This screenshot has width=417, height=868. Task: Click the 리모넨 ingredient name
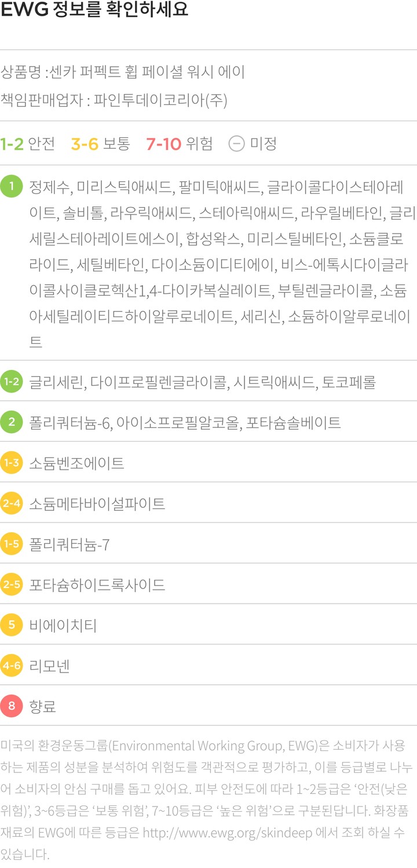click(50, 666)
